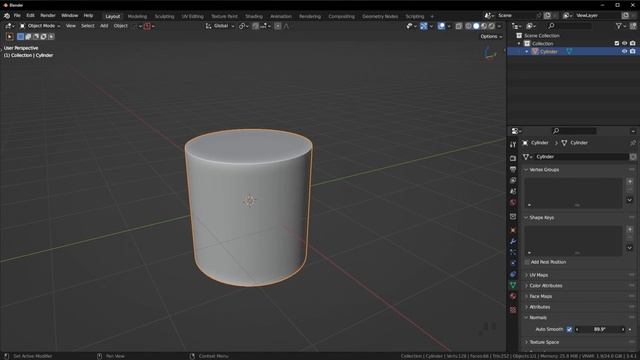The width and height of the screenshot is (640, 360).
Task: Toggle Collection exclude-from-view-layer checkbox
Action: pyautogui.click(x=617, y=43)
